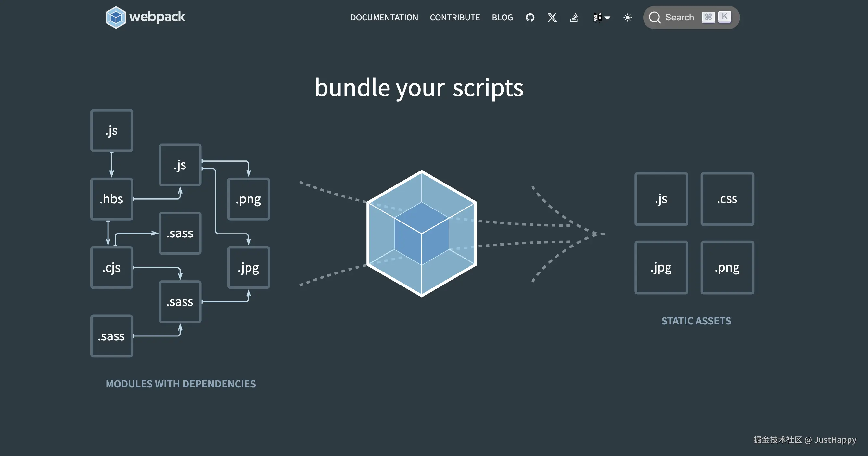868x456 pixels.
Task: Click the webpack wordmark text
Action: pos(157,17)
